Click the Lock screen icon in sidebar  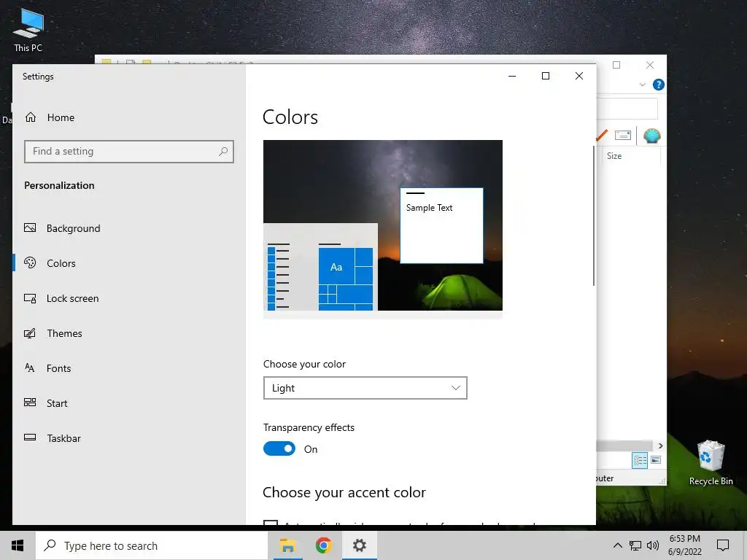(x=30, y=298)
